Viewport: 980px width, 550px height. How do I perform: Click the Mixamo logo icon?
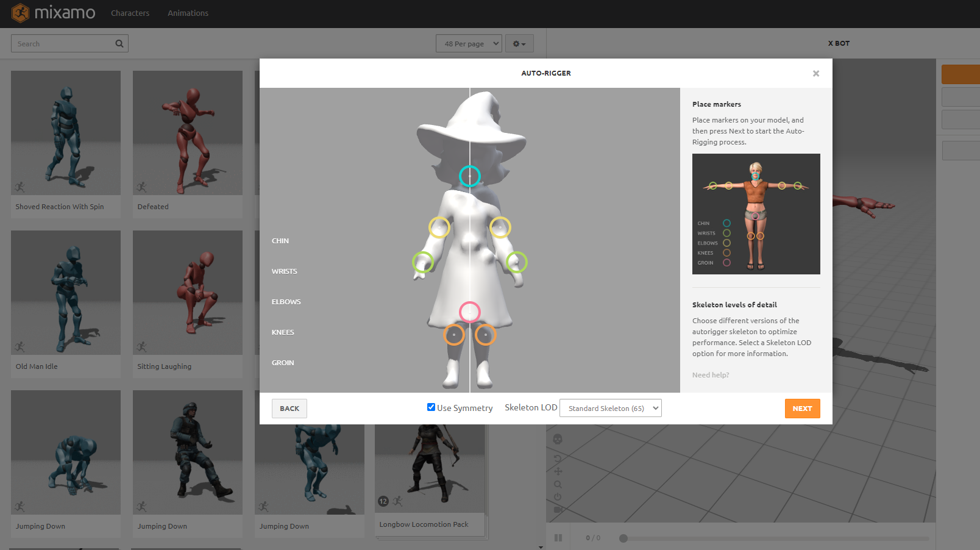tap(20, 13)
